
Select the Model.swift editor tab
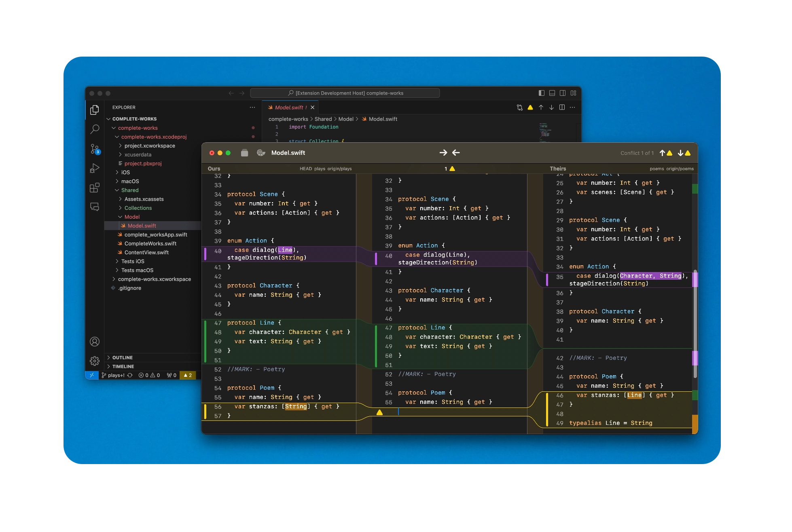(x=289, y=108)
